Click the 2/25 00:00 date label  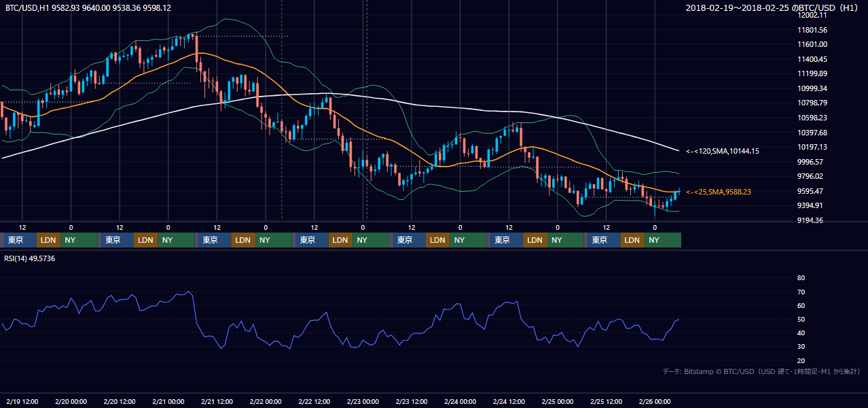(x=558, y=401)
